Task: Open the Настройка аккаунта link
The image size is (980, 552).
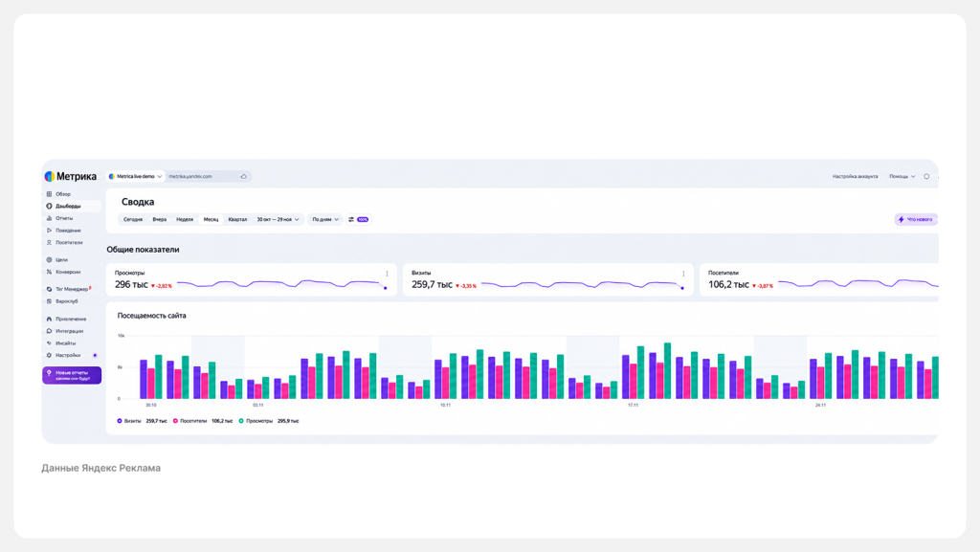Action: [x=855, y=177]
